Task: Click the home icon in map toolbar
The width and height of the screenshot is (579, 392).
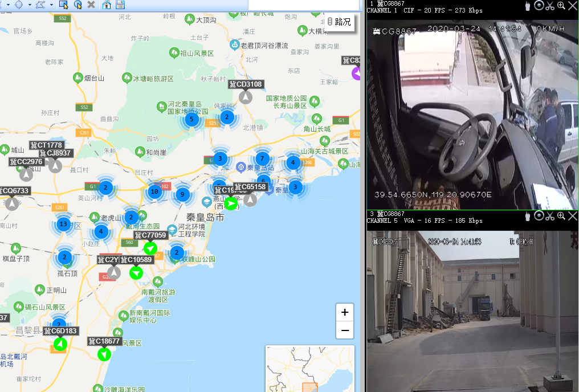Action: (107, 5)
